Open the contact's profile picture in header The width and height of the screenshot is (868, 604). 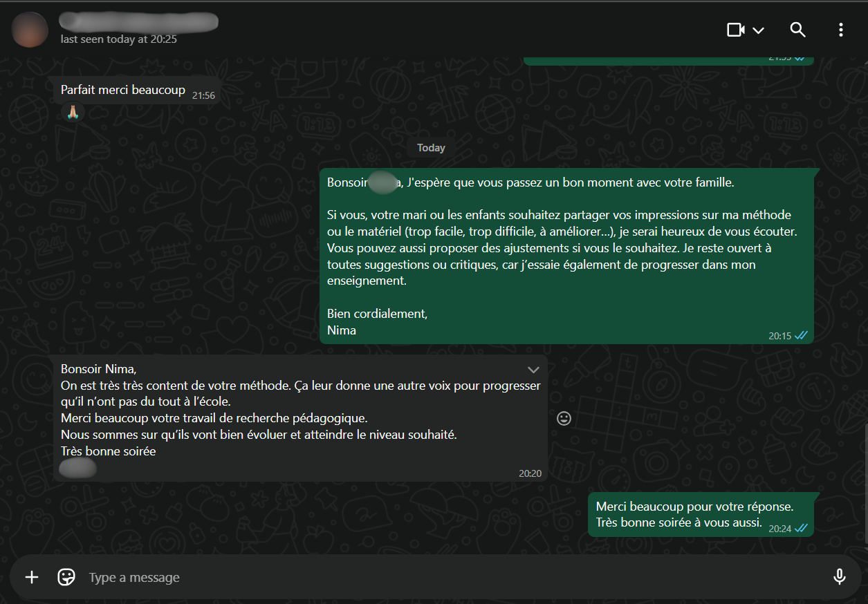[x=30, y=30]
